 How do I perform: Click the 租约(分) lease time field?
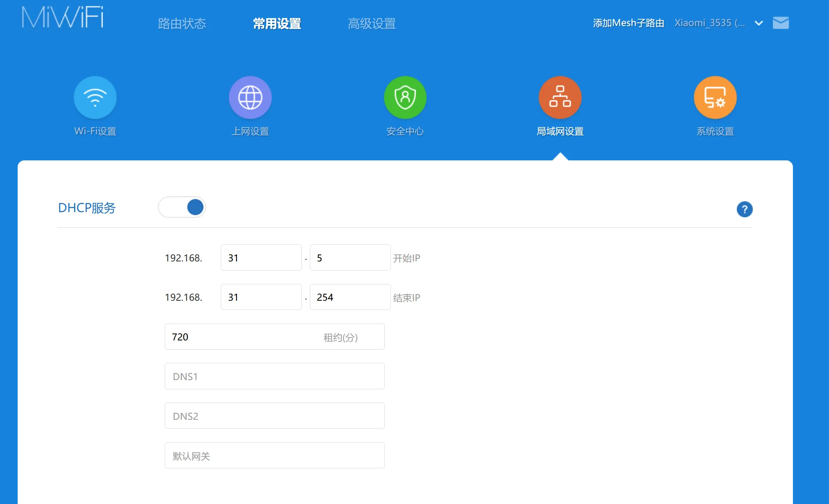(275, 337)
